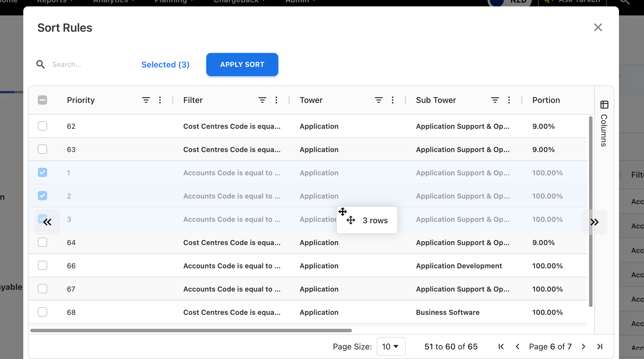The width and height of the screenshot is (644, 359).
Task: Click the APPLY SORT button
Action: (x=242, y=65)
